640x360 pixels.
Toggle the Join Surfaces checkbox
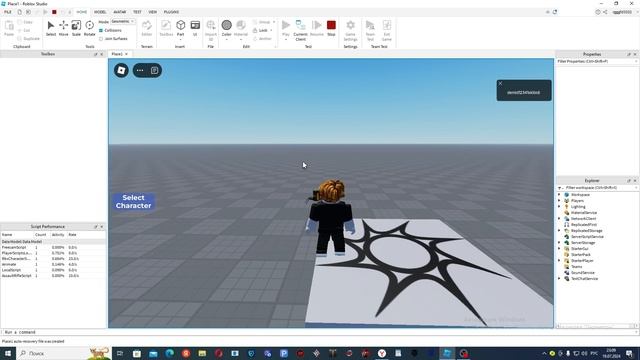tap(101, 39)
